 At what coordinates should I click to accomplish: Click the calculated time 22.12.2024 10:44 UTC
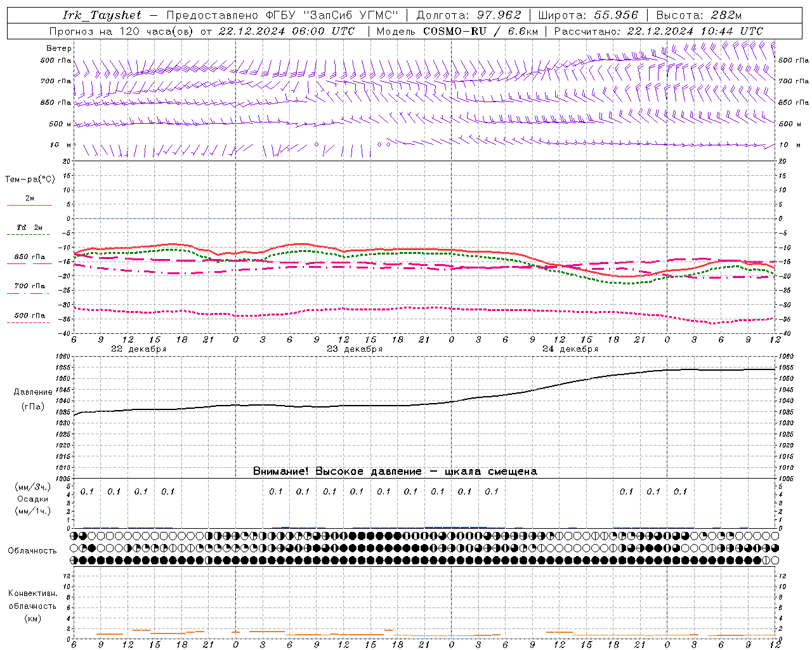pos(695,31)
